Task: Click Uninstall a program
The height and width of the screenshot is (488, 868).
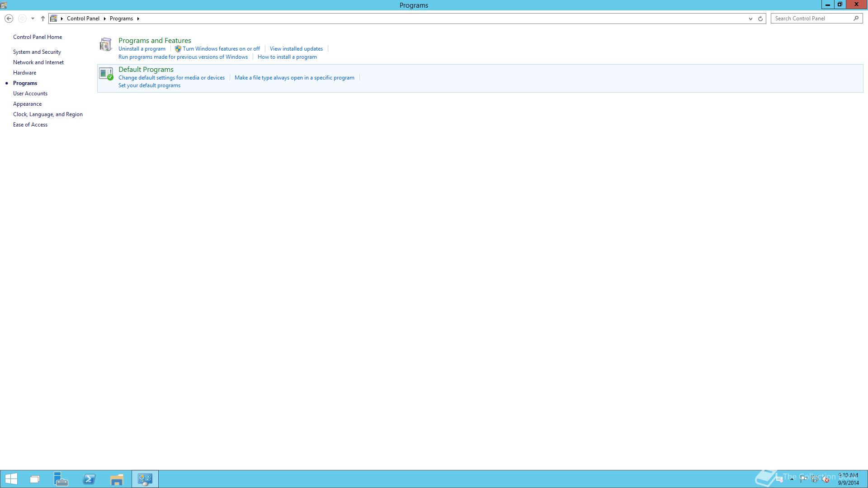Action: click(142, 49)
